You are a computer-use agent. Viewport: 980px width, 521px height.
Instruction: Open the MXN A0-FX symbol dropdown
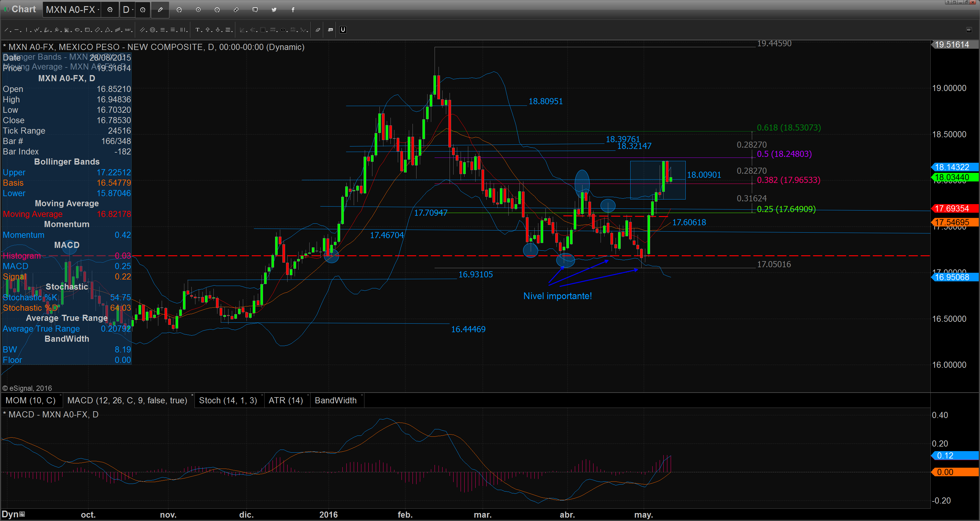(72, 10)
